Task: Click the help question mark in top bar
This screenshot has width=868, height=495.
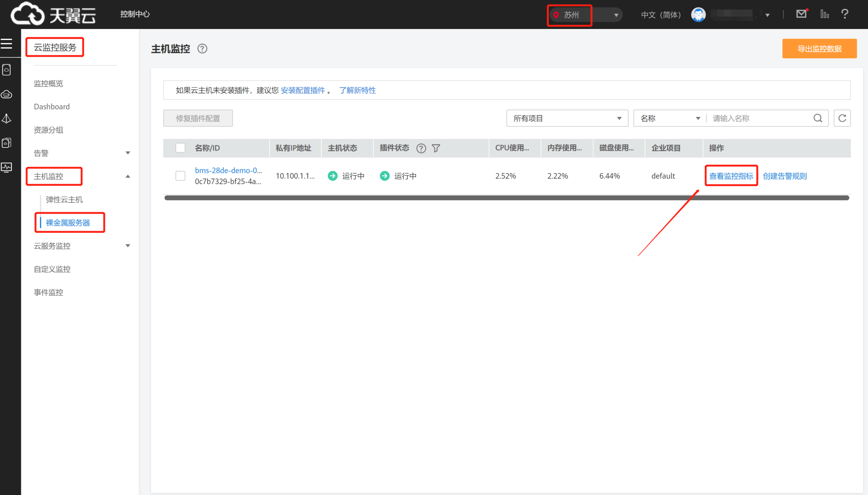Action: pyautogui.click(x=845, y=14)
